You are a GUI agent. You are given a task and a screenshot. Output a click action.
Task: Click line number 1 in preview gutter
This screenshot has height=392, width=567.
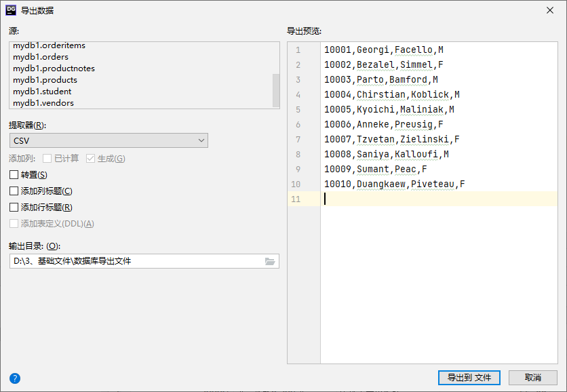298,50
